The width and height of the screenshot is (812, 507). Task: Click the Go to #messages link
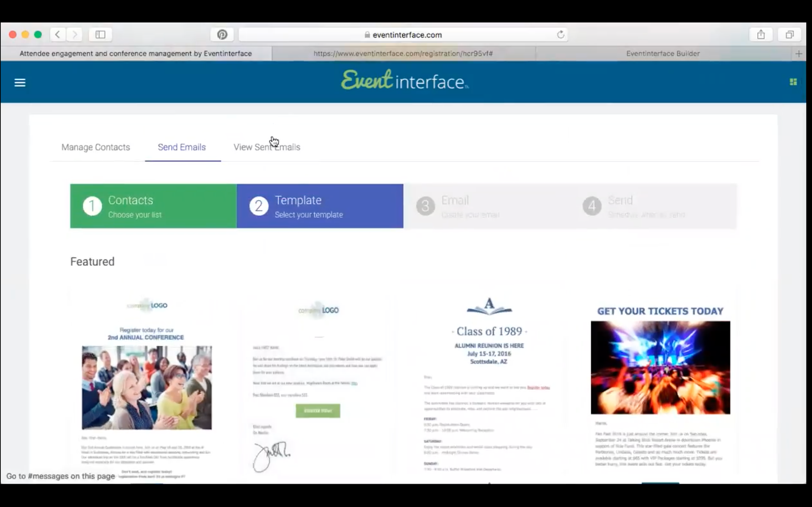pos(60,476)
